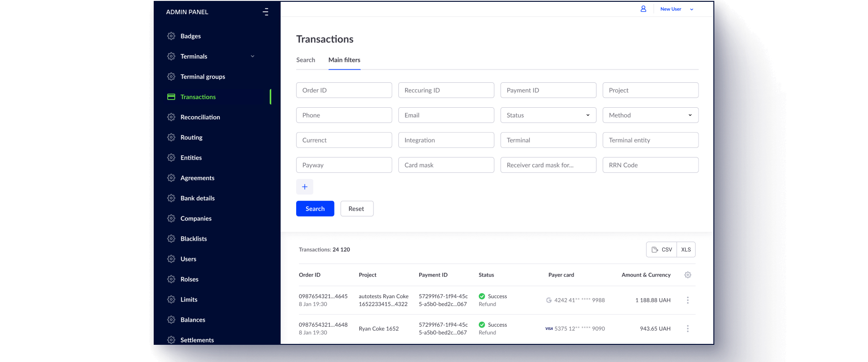This screenshot has width=868, height=362.
Task: Click the Entities gear icon
Action: (171, 158)
